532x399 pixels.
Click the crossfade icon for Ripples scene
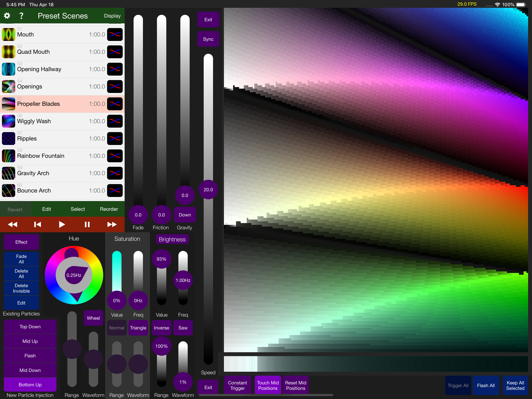tap(115, 139)
